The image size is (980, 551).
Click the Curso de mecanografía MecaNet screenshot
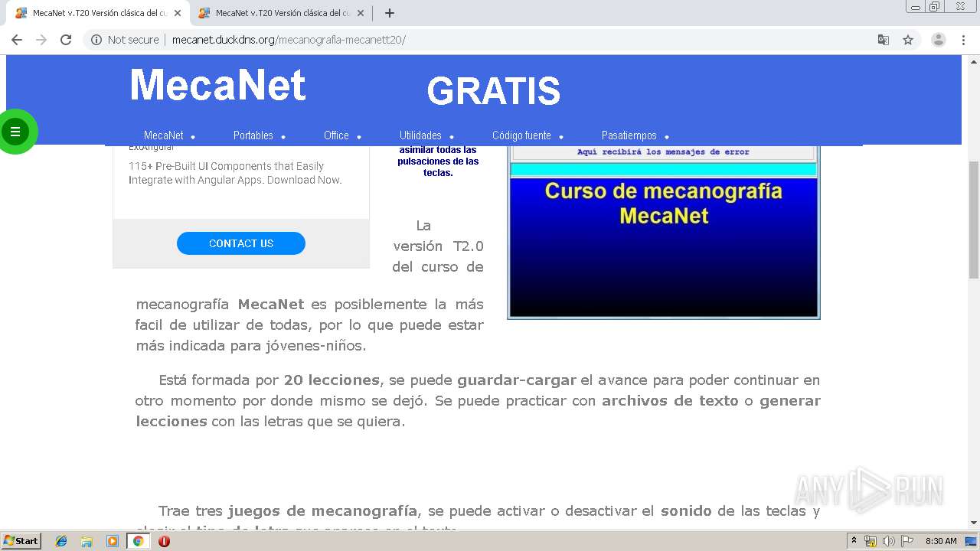coord(664,231)
